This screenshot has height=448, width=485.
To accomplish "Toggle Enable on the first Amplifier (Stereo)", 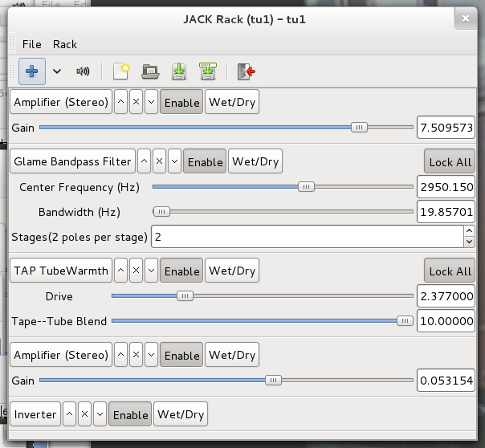I will pyautogui.click(x=181, y=102).
